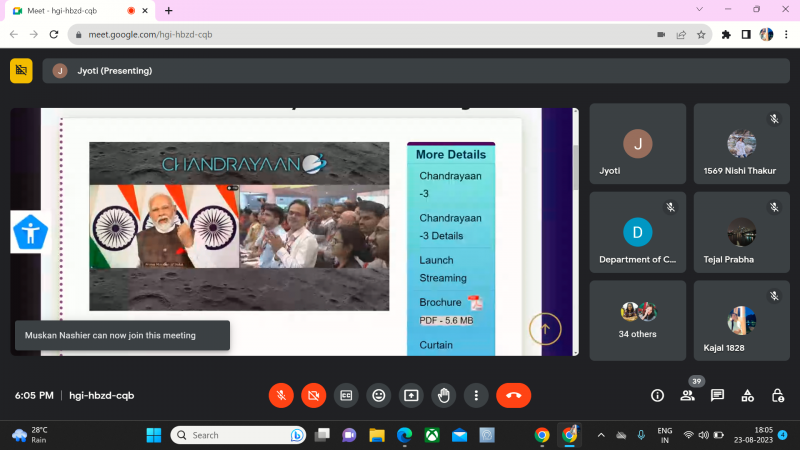Open chat with everyone
Image resolution: width=800 pixels, height=450 pixels.
click(717, 395)
